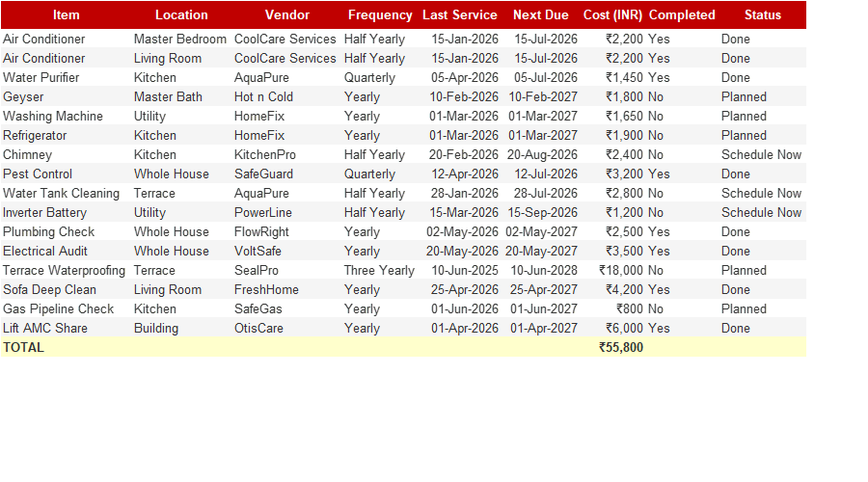
Task: Select the Item column header
Action: (x=67, y=14)
